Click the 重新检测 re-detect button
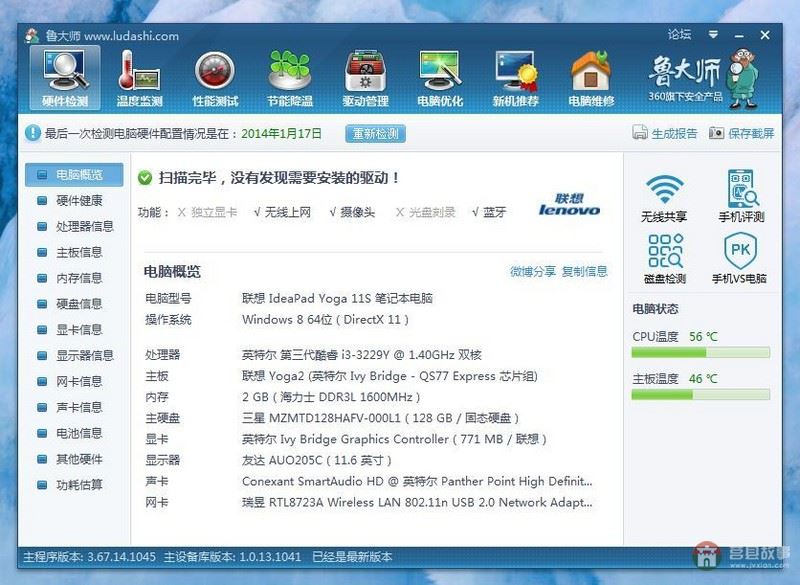 pos(376,134)
